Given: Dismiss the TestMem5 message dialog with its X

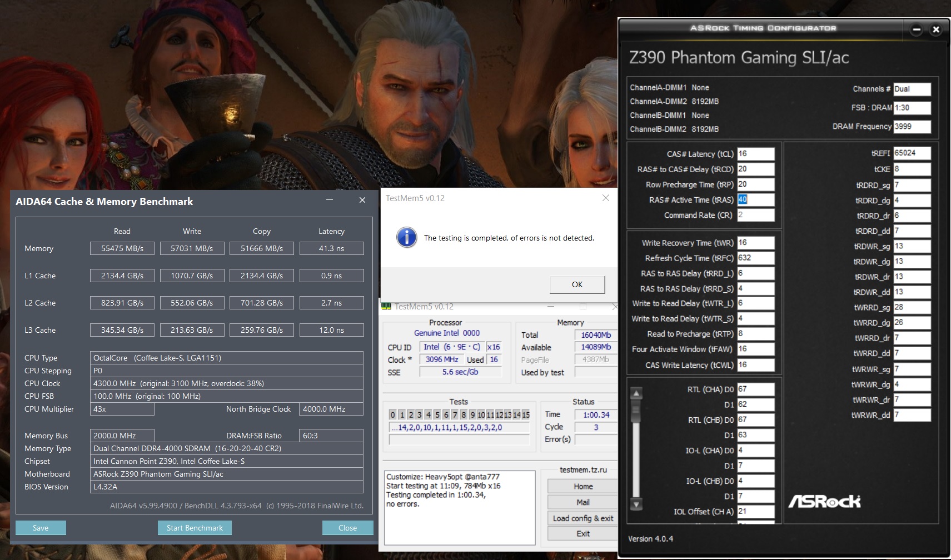Looking at the screenshot, I should 606,198.
